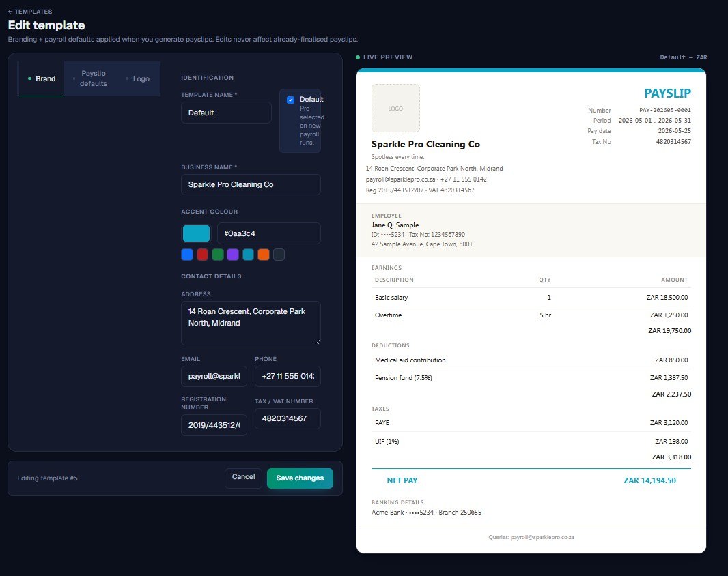Click 'Medical aid contribution' deduction row
The height and width of the screenshot is (576, 728).
click(531, 360)
